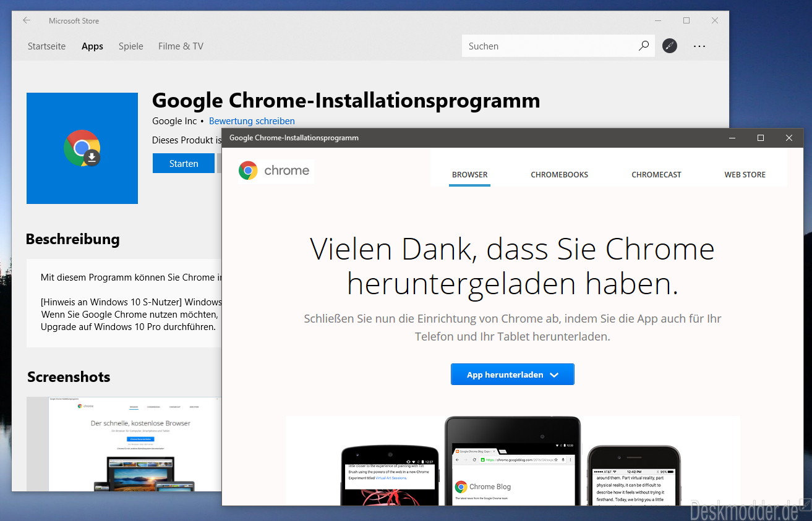Switch to the Spiele tab
The height and width of the screenshot is (521, 812).
click(x=131, y=46)
